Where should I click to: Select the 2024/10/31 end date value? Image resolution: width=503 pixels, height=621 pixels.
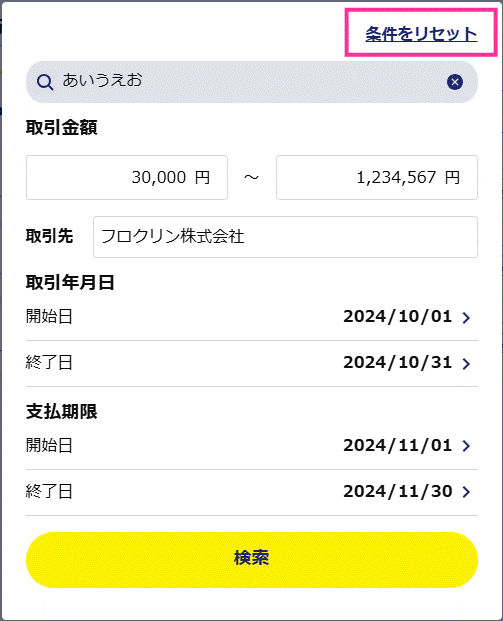click(x=398, y=362)
